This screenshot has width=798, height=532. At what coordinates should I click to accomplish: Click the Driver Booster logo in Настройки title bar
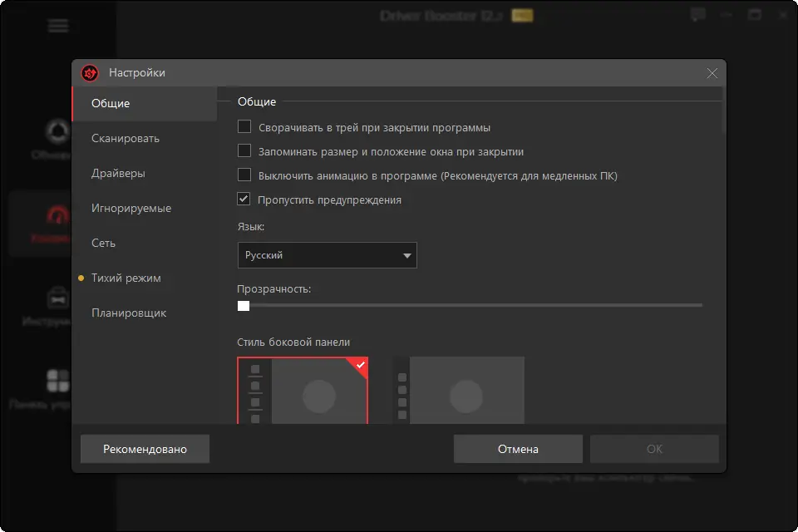pos(90,73)
